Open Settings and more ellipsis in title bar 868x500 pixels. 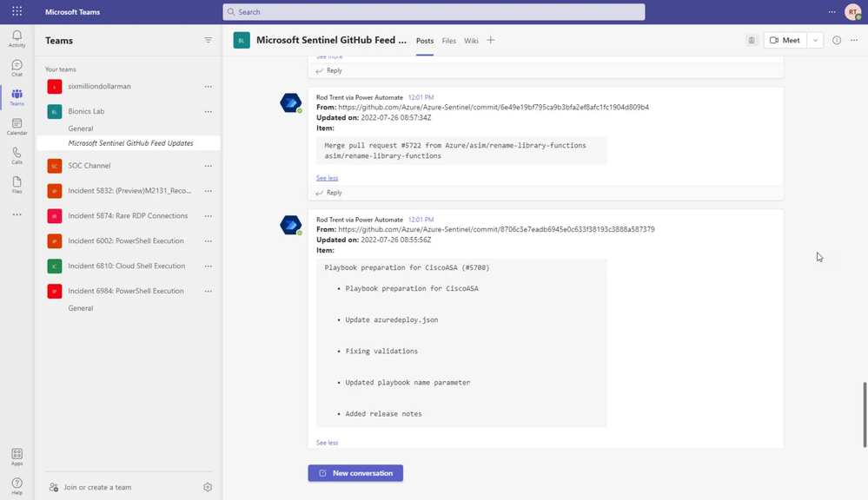[832, 11]
